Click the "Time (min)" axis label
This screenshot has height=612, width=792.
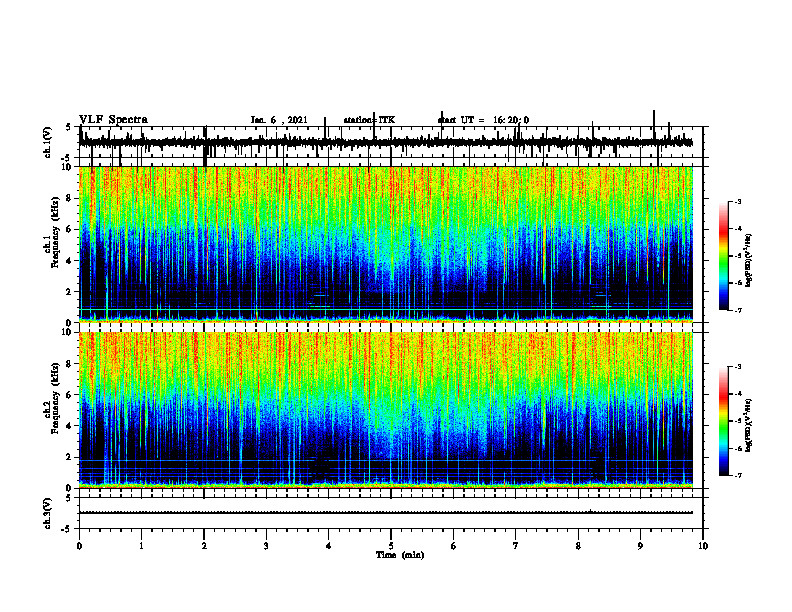pos(400,555)
